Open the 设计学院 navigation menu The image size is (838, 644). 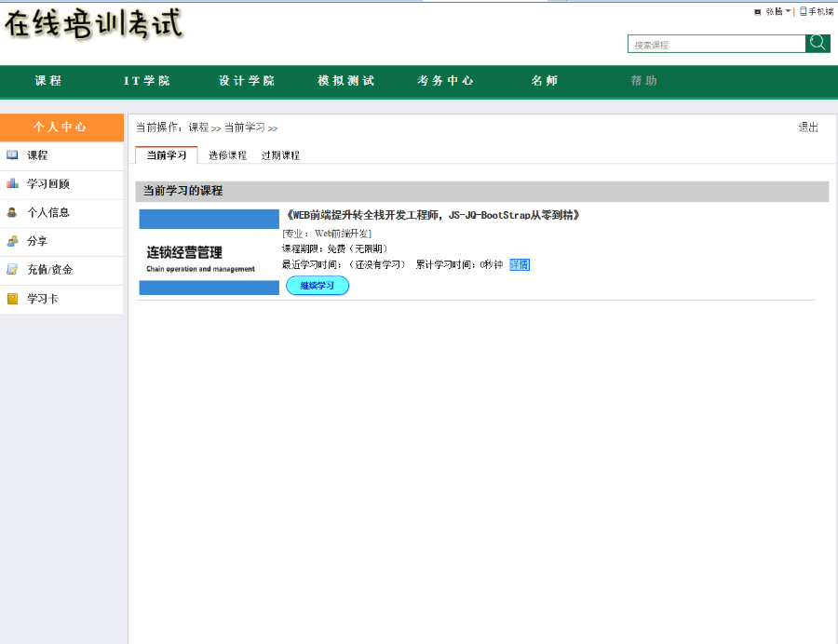click(x=247, y=81)
